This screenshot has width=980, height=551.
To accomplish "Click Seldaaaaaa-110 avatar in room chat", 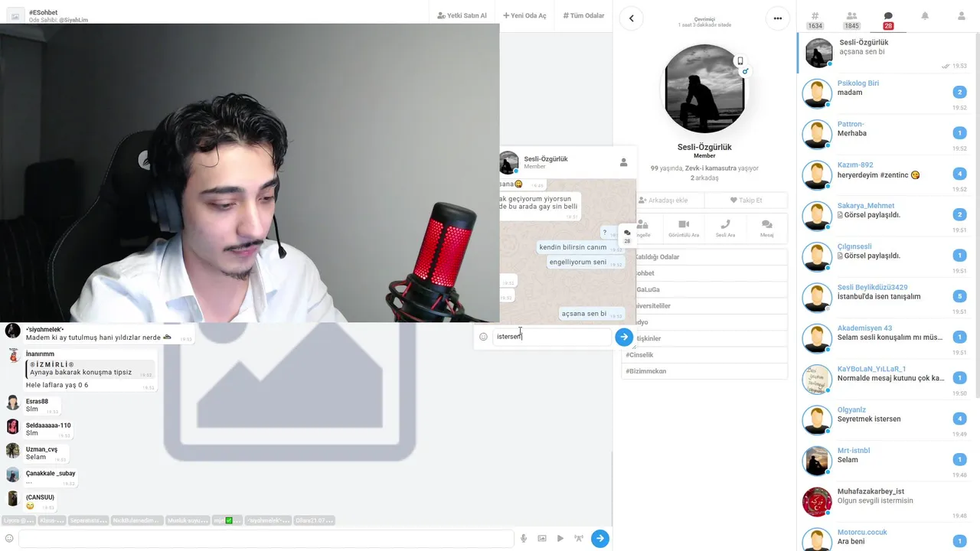I will tap(12, 426).
